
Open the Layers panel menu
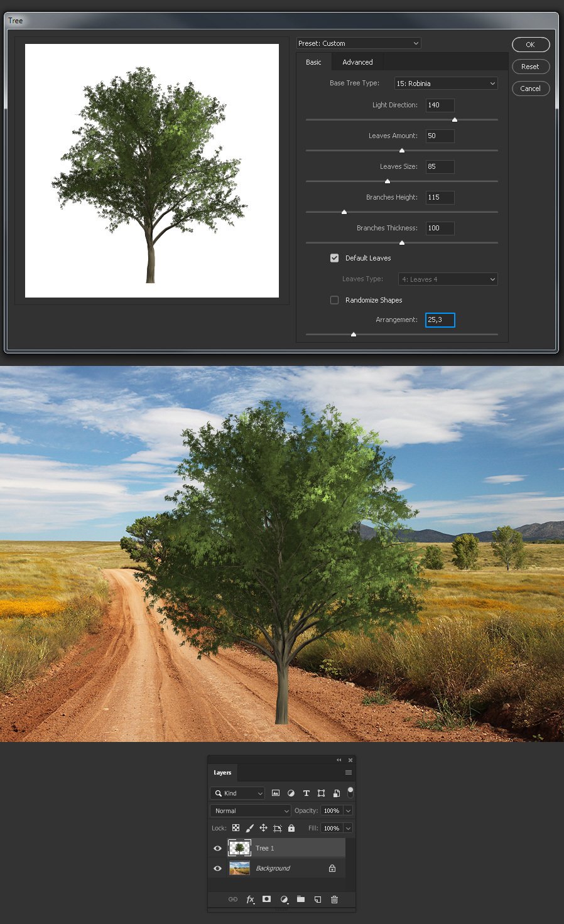point(349,773)
